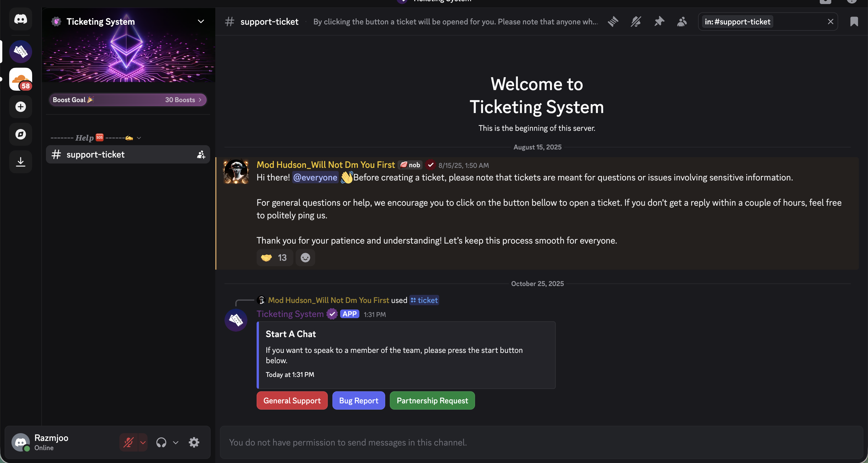
Task: Open microphone input options arrow
Action: click(x=143, y=442)
